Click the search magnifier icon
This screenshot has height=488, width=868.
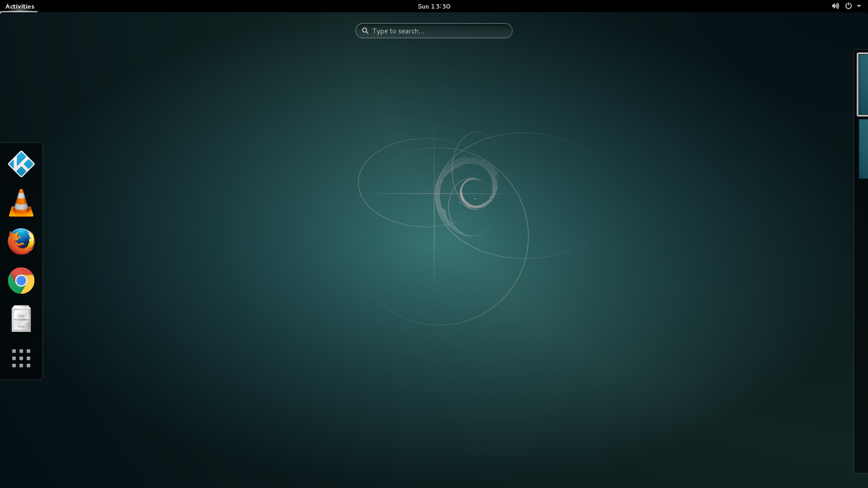[x=365, y=31]
